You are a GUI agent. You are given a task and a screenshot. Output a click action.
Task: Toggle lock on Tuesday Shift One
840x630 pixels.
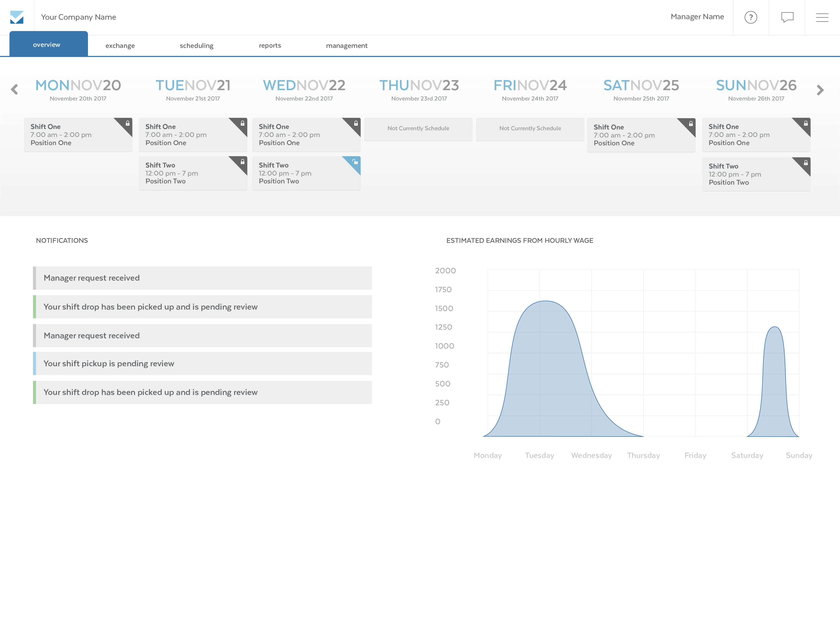click(242, 123)
